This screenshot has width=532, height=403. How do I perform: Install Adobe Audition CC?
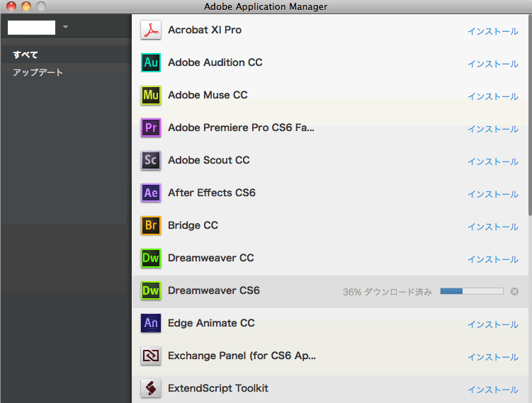coord(493,64)
